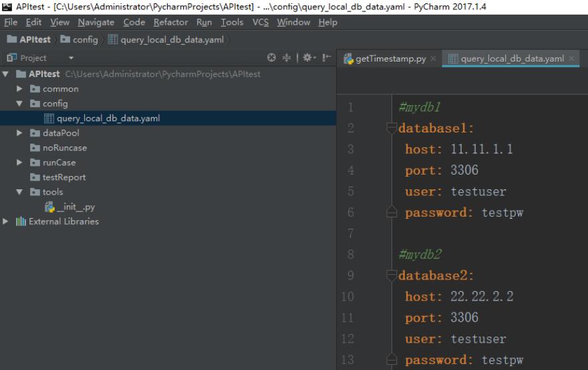Click the External Libraries bars icon
Image resolution: width=588 pixels, height=370 pixels.
[21, 221]
